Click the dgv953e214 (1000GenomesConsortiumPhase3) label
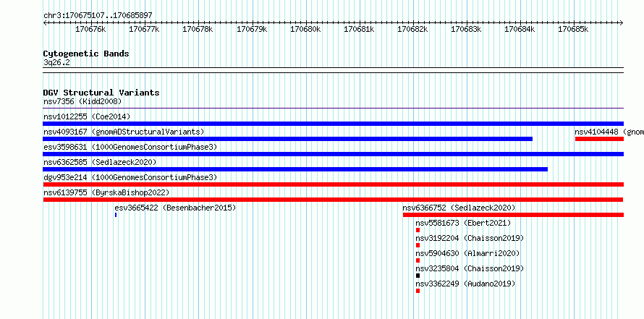This screenshot has width=644, height=319. click(130, 177)
